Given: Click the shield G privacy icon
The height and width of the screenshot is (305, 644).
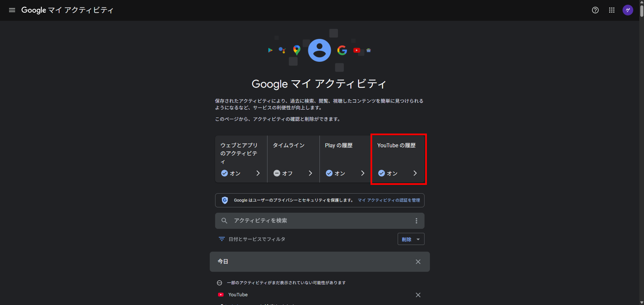Looking at the screenshot, I should (225, 200).
